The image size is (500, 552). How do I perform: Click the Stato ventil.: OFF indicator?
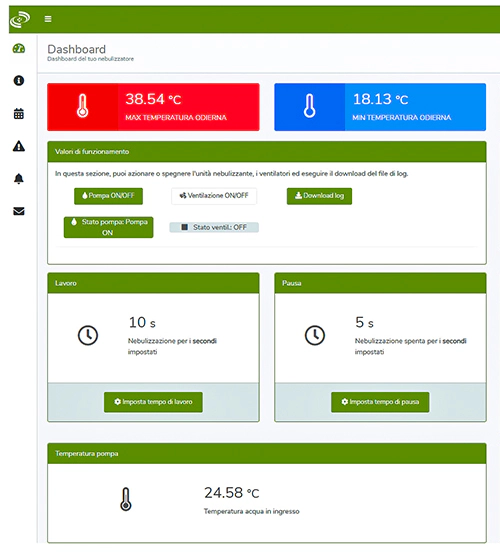point(214,227)
